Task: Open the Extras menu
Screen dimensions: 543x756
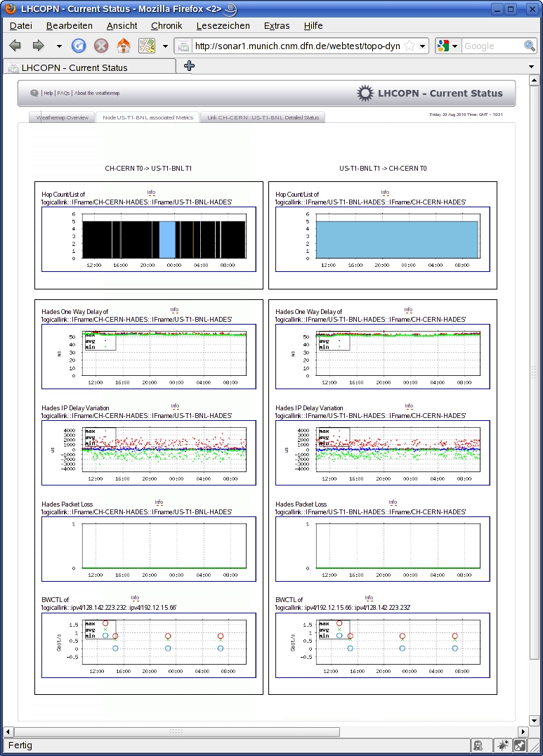Action: (x=277, y=25)
